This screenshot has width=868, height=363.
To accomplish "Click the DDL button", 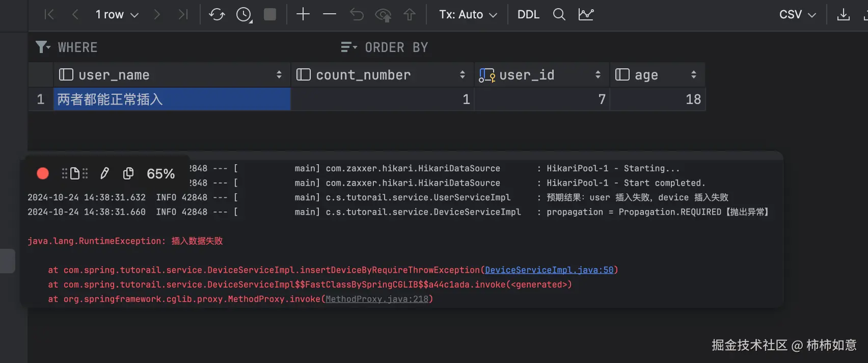I will (528, 15).
